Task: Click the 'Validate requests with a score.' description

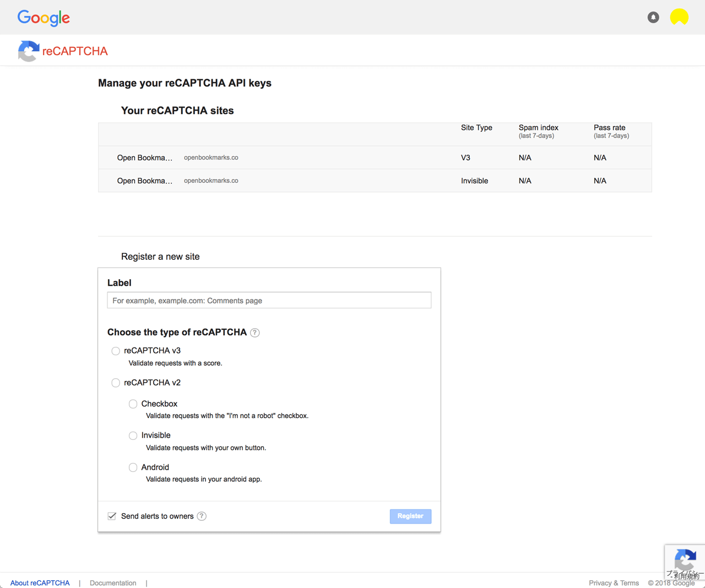Action: click(175, 363)
